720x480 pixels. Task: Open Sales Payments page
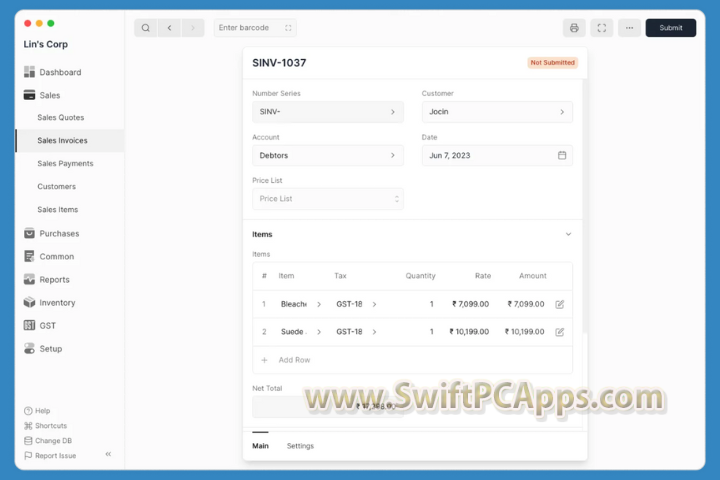[x=65, y=164]
